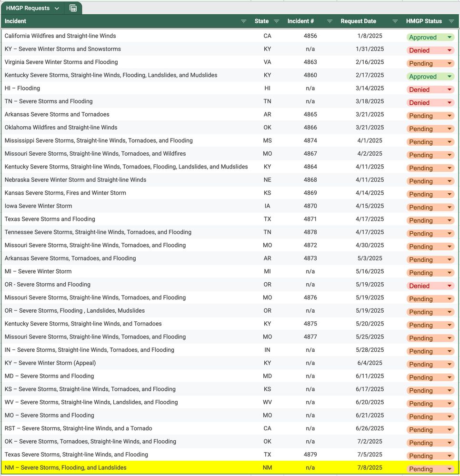Open the HMGP Status column filter icon
The height and width of the screenshot is (476, 460).
pos(451,21)
